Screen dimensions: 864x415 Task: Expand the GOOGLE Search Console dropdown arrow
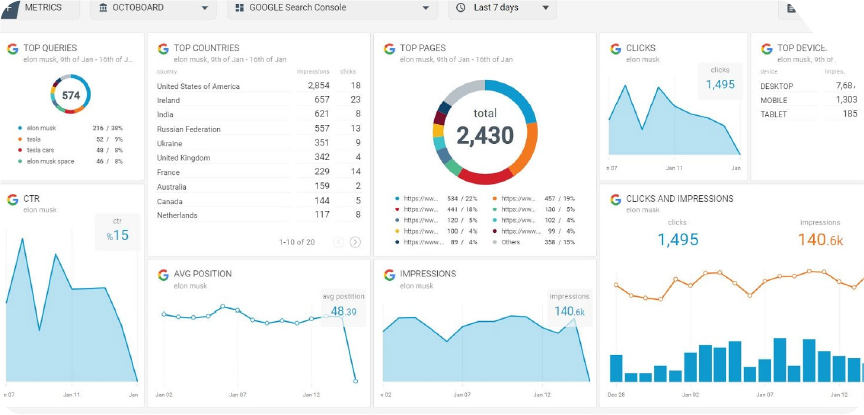tap(425, 8)
